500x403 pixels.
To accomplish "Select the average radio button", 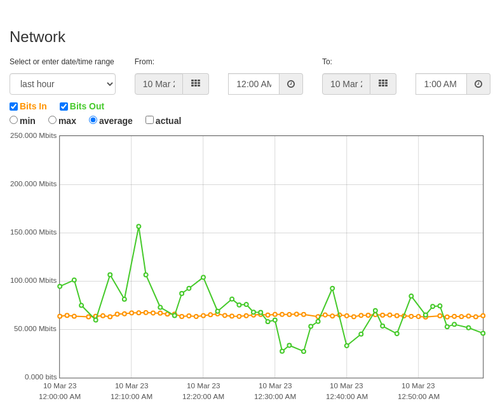I will tap(93, 120).
